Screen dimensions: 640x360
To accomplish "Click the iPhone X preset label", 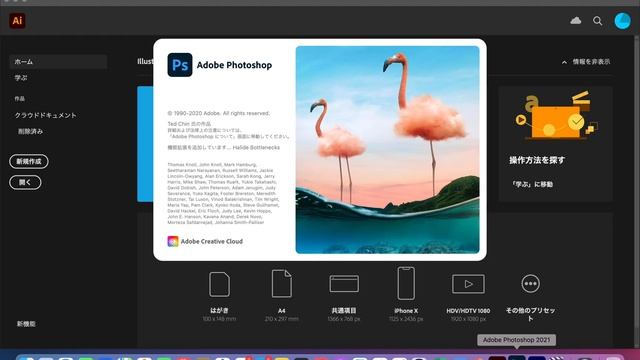I will (406, 311).
